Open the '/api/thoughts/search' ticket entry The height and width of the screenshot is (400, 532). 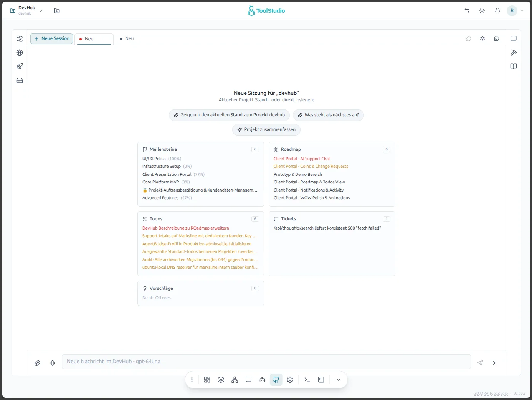click(x=327, y=228)
